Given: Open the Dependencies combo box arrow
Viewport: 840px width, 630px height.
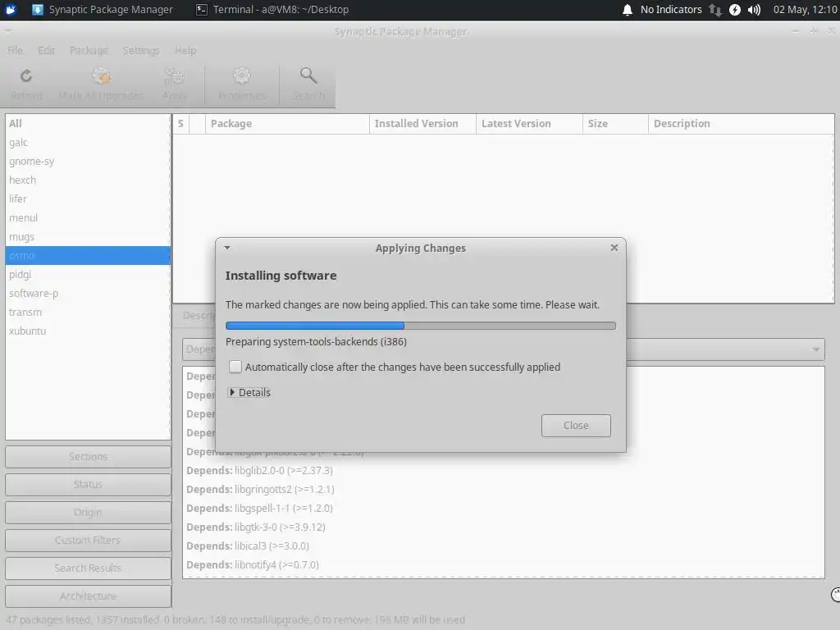Looking at the screenshot, I should 815,349.
